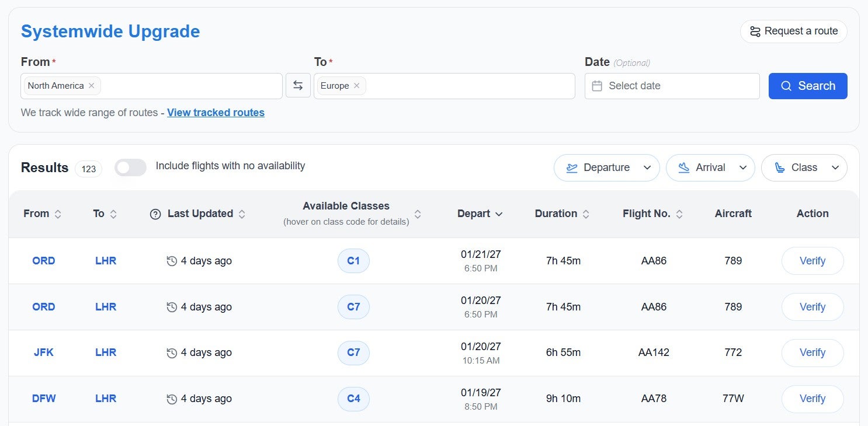Click the C1 class badge for flight AA86
868x426 pixels.
(353, 261)
